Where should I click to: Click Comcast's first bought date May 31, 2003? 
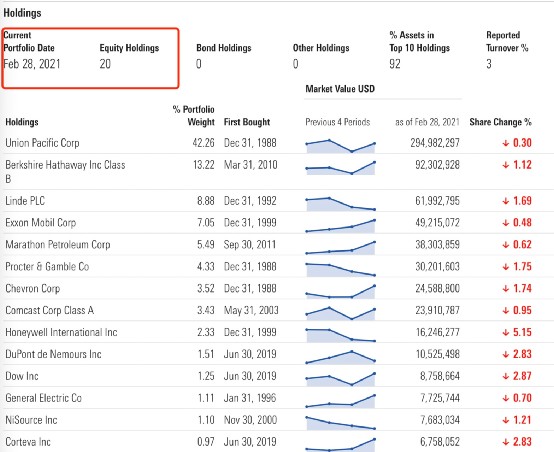point(251,310)
